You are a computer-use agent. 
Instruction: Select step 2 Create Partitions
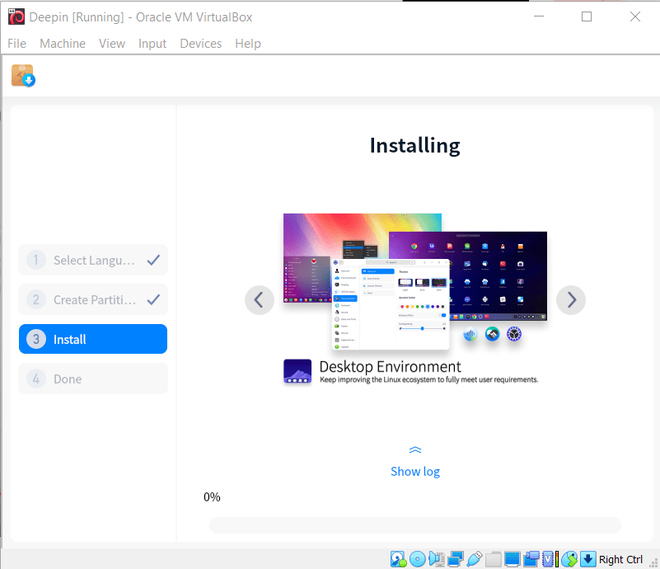click(x=93, y=300)
